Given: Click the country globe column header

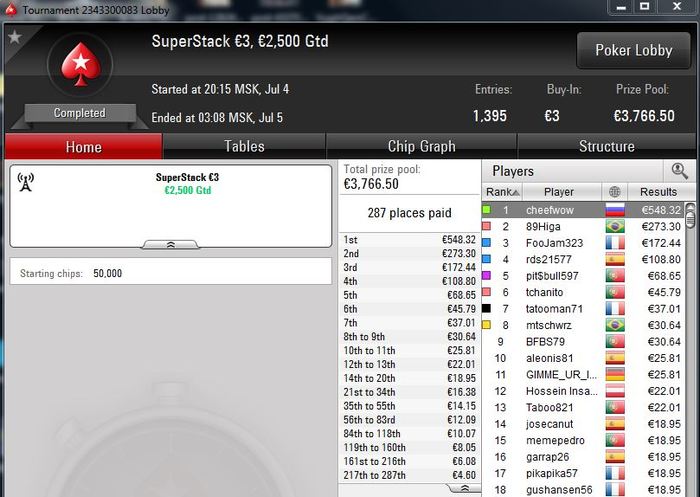Looking at the screenshot, I should [614, 192].
